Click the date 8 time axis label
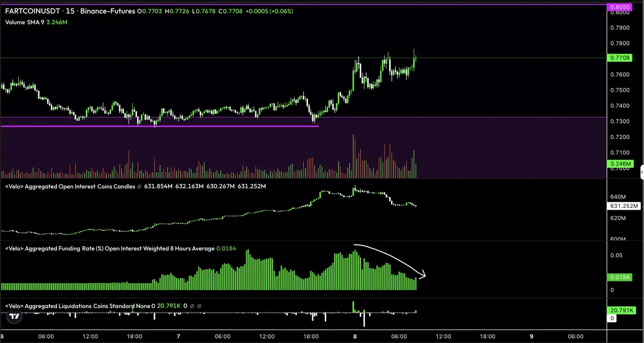644x343 pixels. pos(354,337)
